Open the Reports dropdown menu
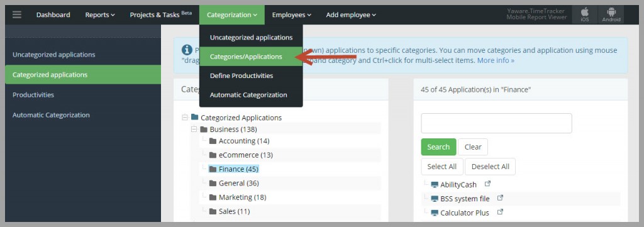The height and width of the screenshot is (227, 644). [x=100, y=15]
